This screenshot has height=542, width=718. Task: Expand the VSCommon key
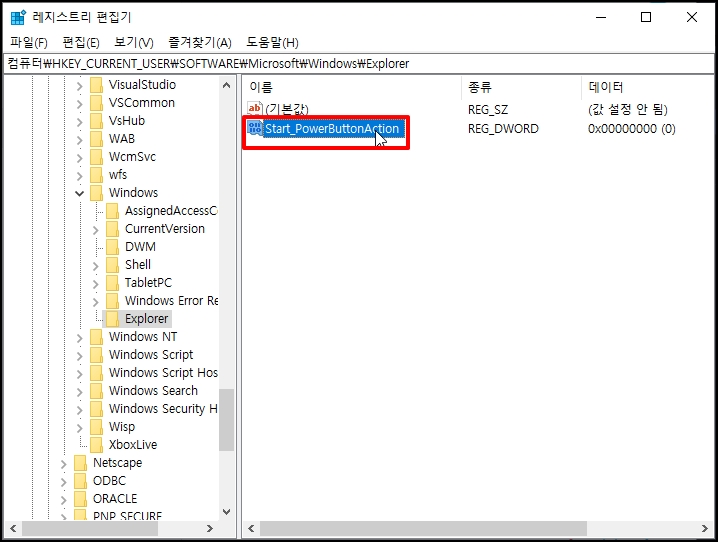click(x=79, y=103)
